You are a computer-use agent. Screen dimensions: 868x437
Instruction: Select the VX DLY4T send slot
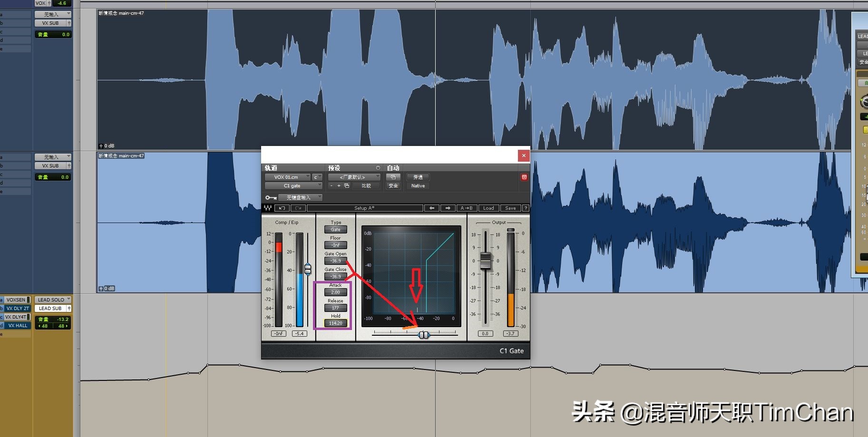17,317
